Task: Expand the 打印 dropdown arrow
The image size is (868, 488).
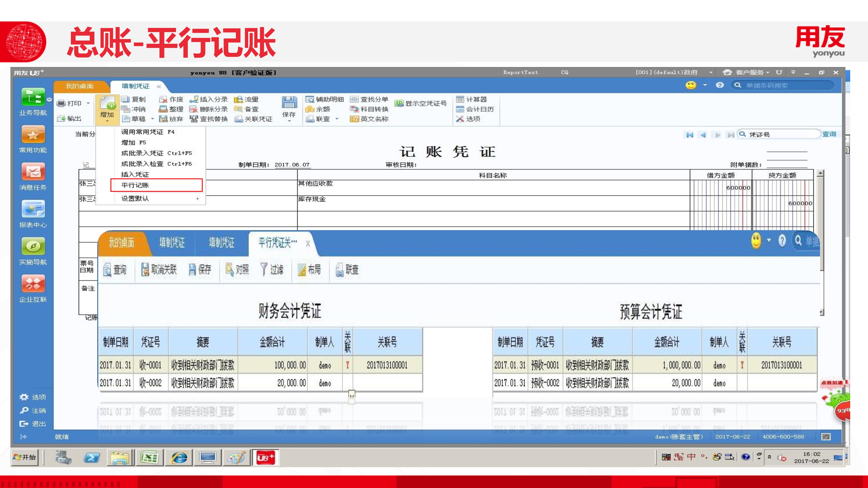Action: click(88, 103)
